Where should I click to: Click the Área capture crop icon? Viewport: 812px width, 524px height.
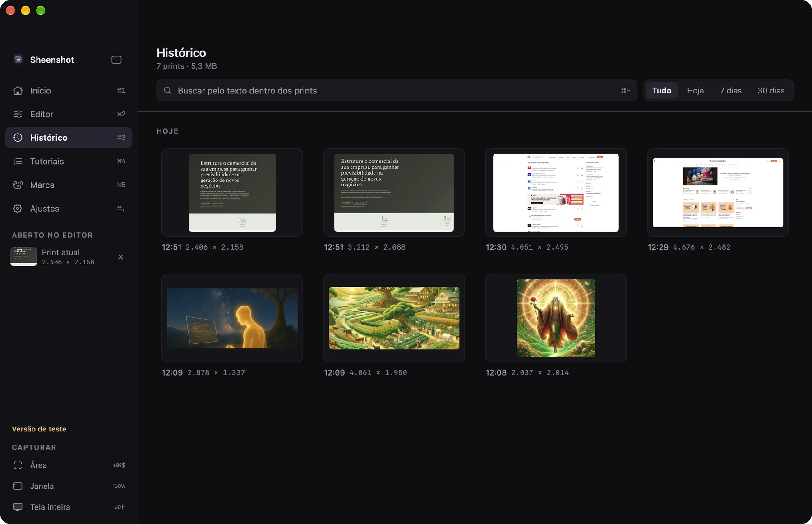click(18, 465)
